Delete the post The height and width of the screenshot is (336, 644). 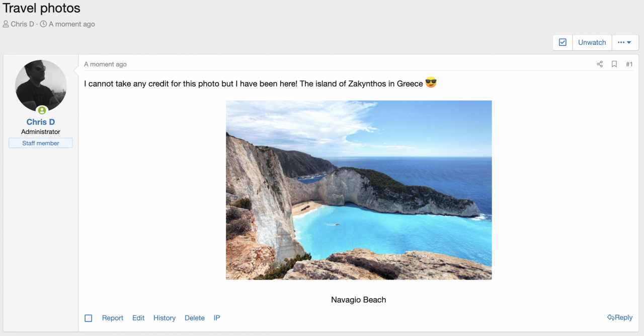coord(194,318)
